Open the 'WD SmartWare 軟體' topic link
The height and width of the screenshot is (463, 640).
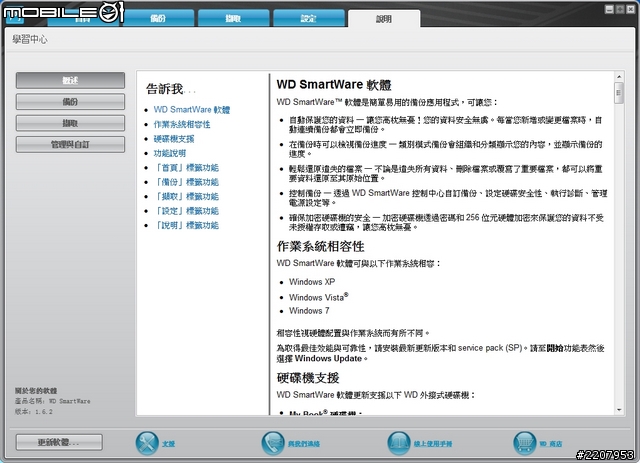point(192,110)
